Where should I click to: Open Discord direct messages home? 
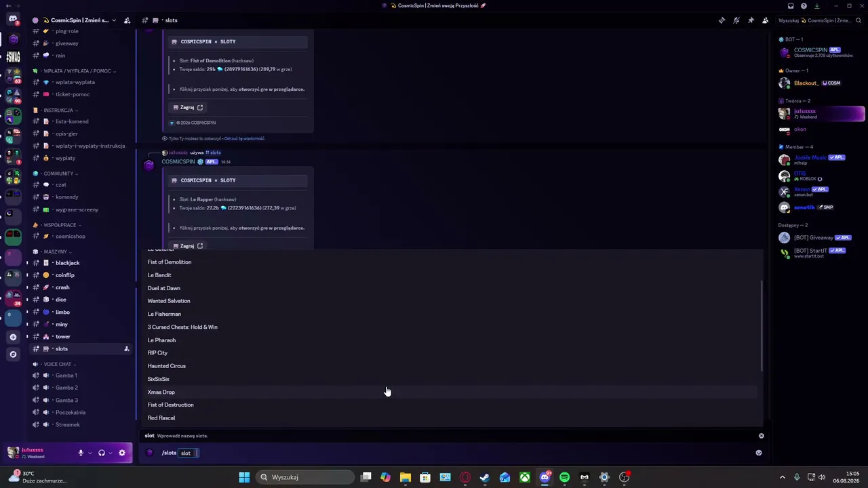coord(13,19)
